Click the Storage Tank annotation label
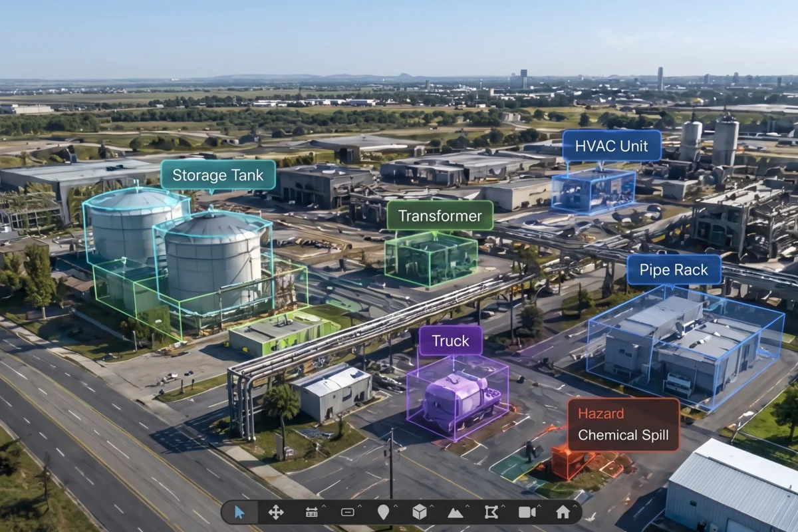The width and height of the screenshot is (798, 532). click(218, 176)
